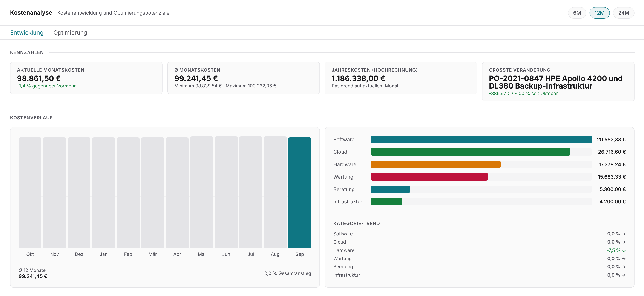Select the 12M time range
This screenshot has width=644, height=296.
click(x=599, y=13)
